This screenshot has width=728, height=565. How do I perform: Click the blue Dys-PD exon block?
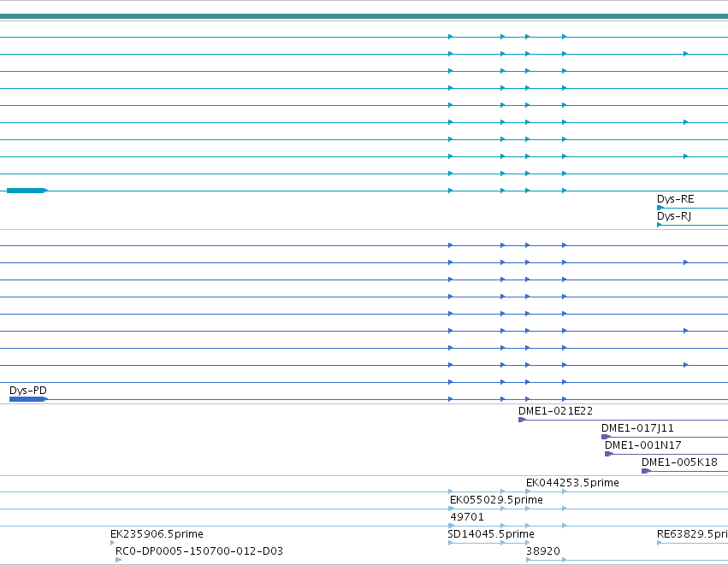(x=28, y=399)
